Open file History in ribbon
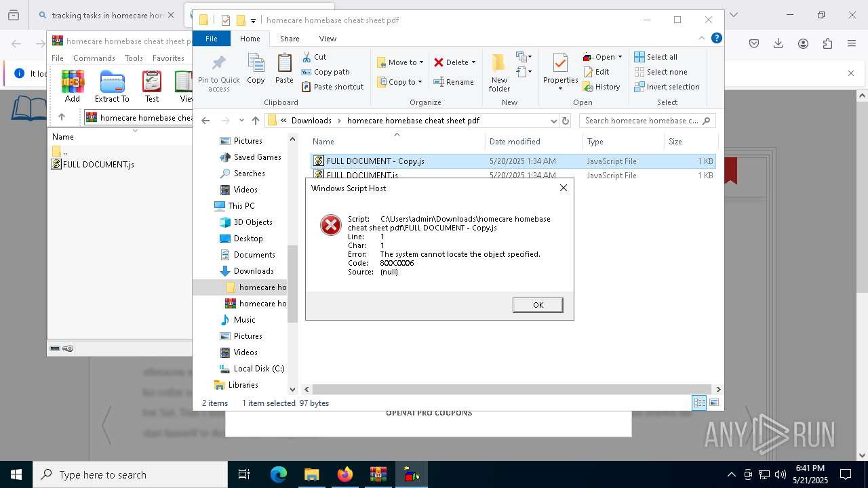 tap(601, 87)
